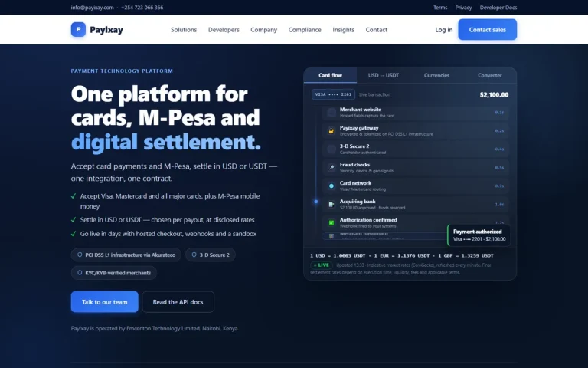Click the 0.2s timing on Payixay gateway
The width and height of the screenshot is (588, 368).
click(x=499, y=131)
